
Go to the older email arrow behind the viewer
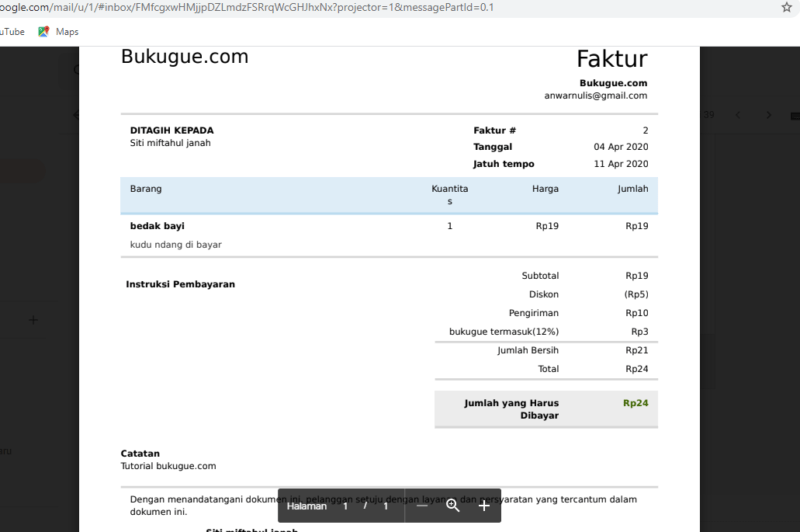click(x=768, y=115)
